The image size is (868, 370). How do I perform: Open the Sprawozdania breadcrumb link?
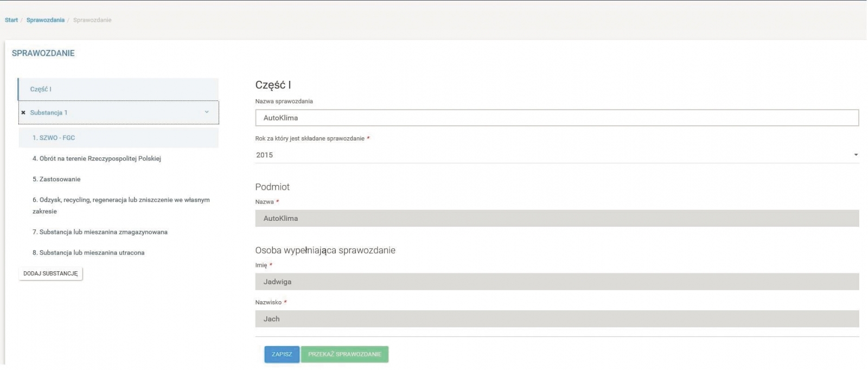(46, 20)
